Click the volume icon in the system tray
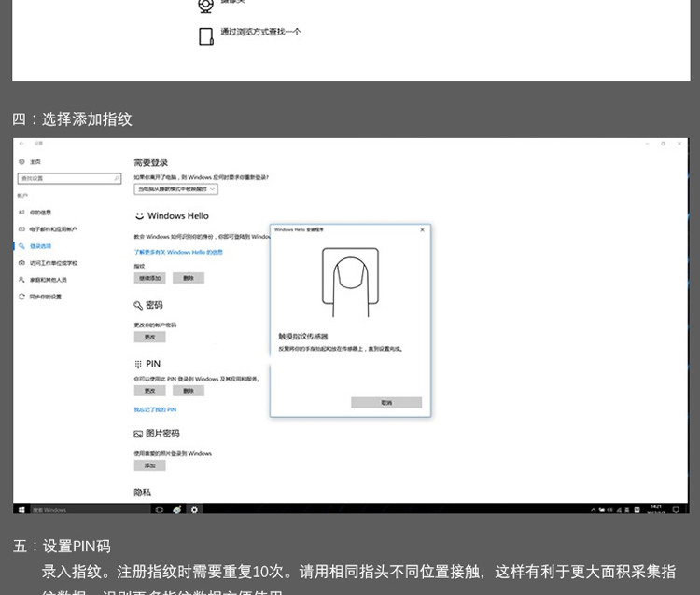Screen dimensions: 700x595 pyautogui.click(x=609, y=510)
